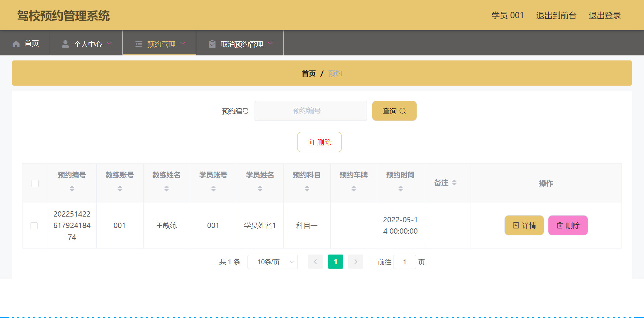Expand the 个人中心 dropdown chevron
Image resolution: width=644 pixels, height=318 pixels.
[x=110, y=43]
